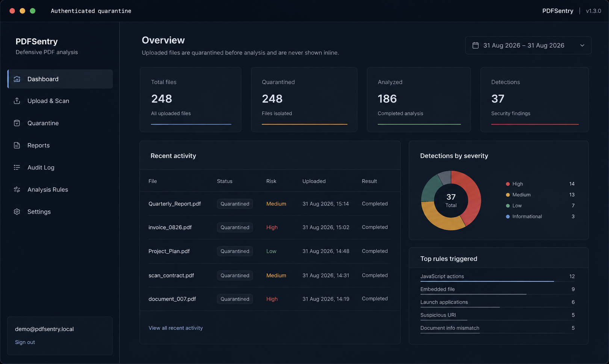This screenshot has height=364, width=609.
Task: Click the Sign out link
Action: pos(25,342)
